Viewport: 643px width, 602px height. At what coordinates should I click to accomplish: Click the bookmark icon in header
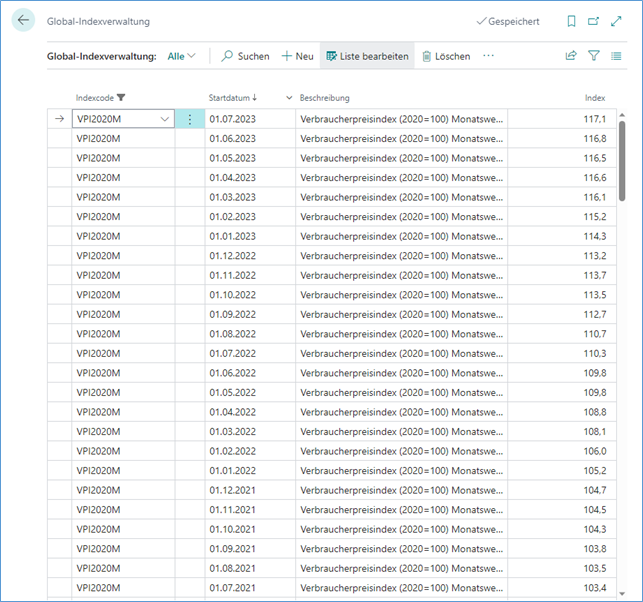(x=571, y=21)
